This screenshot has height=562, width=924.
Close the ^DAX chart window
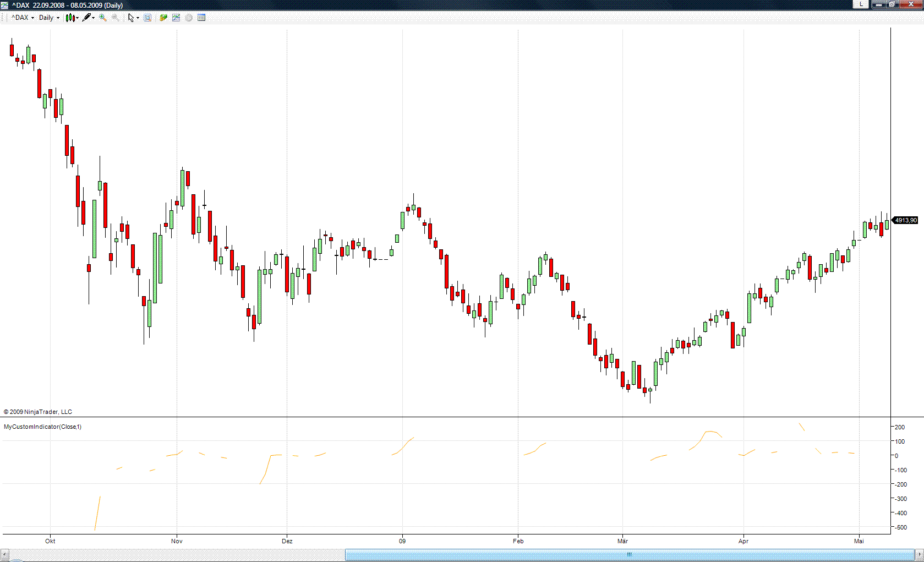click(911, 4)
